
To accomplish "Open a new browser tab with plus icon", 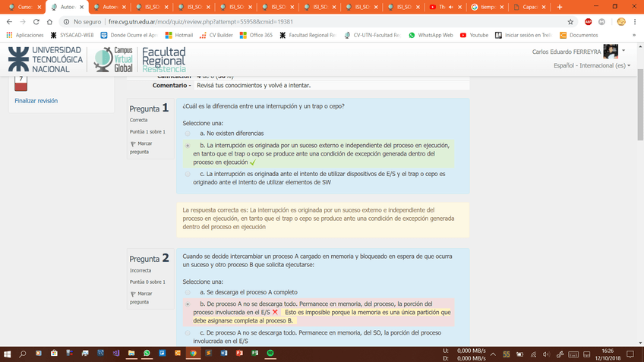I will tap(560, 7).
